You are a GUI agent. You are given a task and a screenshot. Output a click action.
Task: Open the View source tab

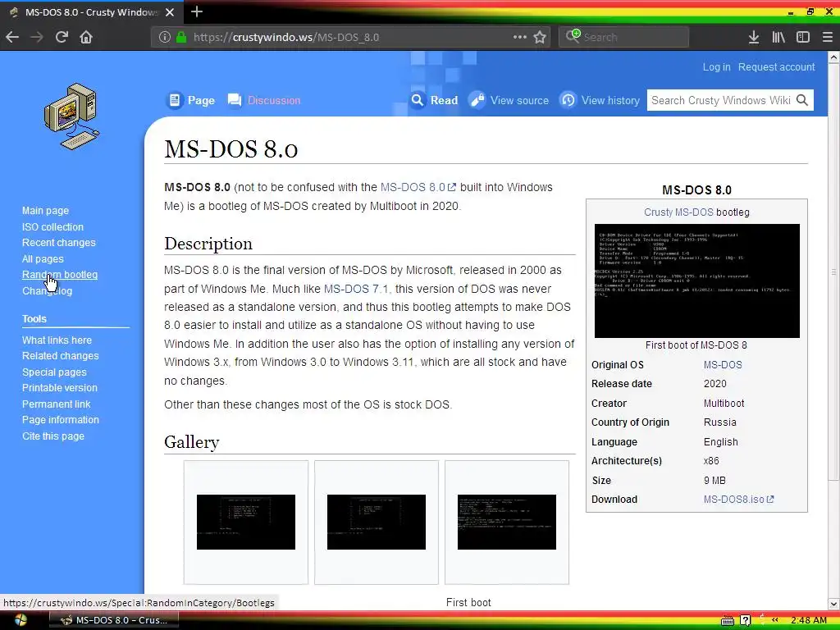[x=509, y=100]
